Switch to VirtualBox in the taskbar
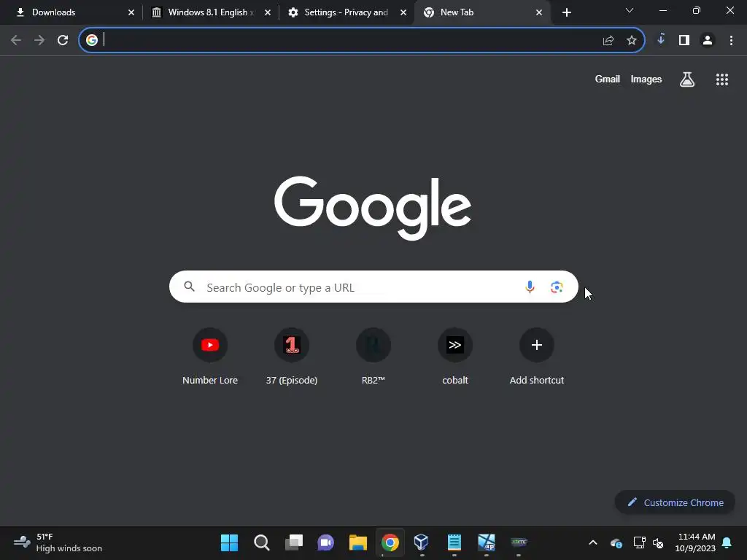Image resolution: width=747 pixels, height=560 pixels. click(x=421, y=542)
